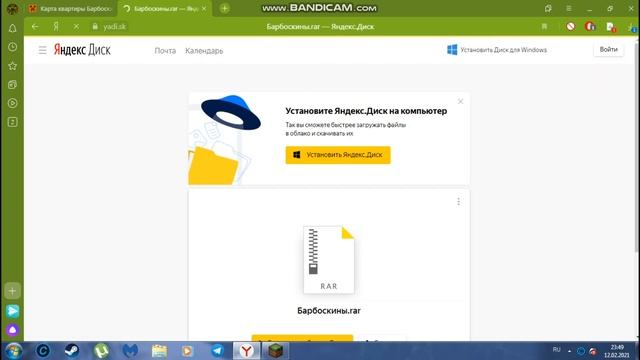Click the Яндекс Диск logo

(82, 50)
